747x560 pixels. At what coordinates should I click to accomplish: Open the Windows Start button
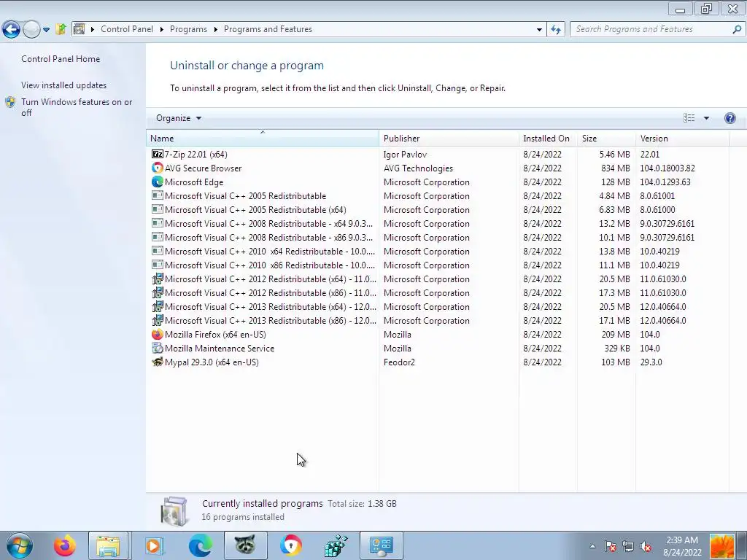point(19,545)
